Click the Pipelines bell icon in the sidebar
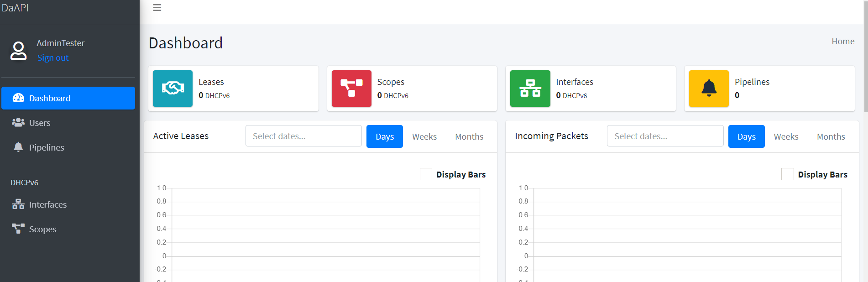The width and height of the screenshot is (868, 282). click(18, 147)
